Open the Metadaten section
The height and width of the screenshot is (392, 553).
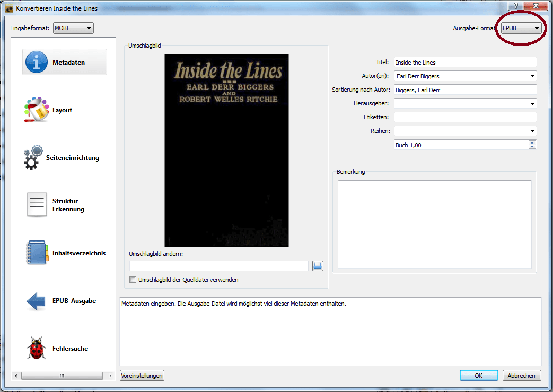point(65,62)
